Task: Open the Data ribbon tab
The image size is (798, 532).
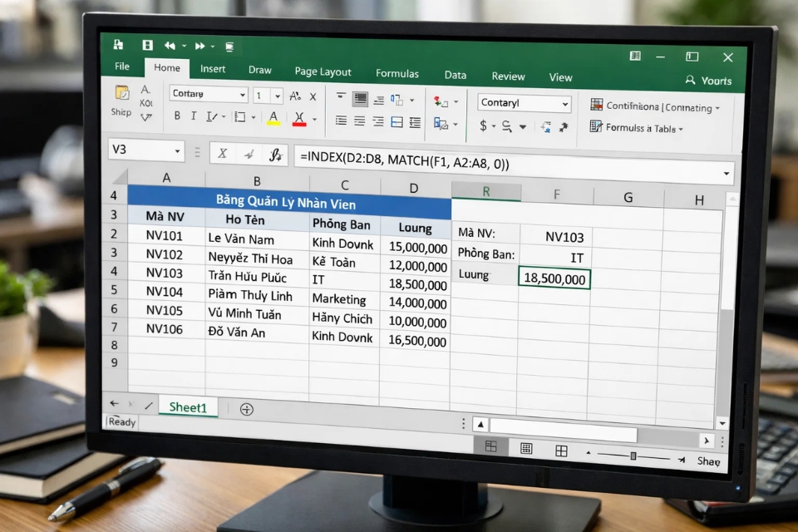Action: [455, 76]
